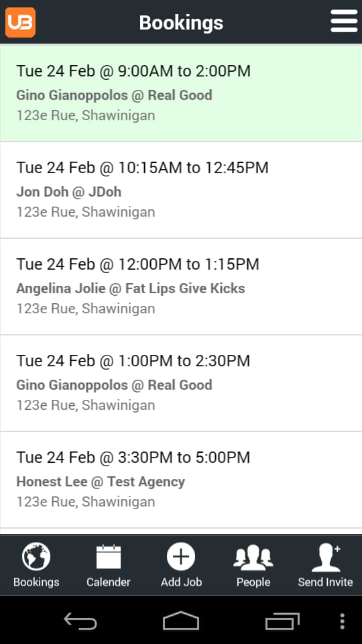Tap the Calender text label
Viewport: 362px width, 644px height.
click(109, 582)
